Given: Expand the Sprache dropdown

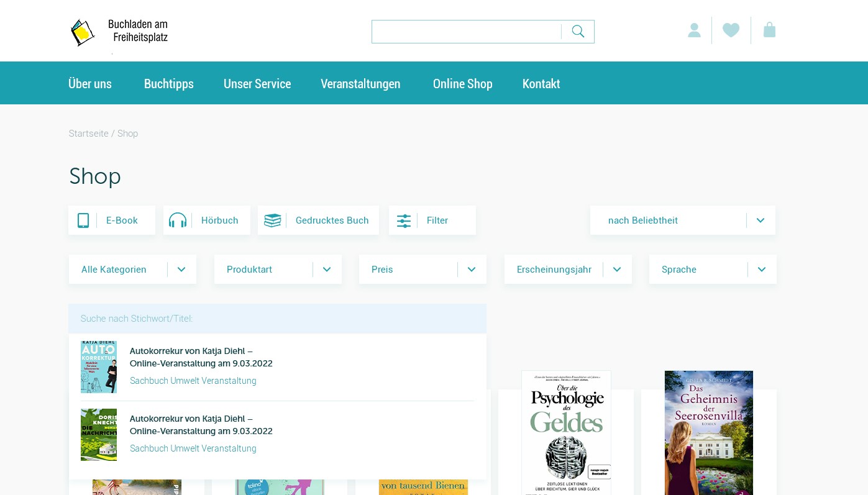Looking at the screenshot, I should (x=713, y=270).
